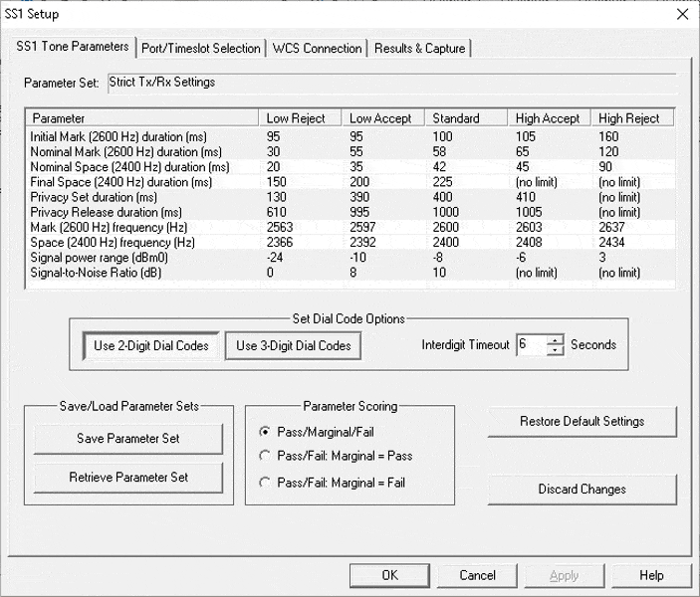Select Nominal Mark (2600 Hz) duration row
Screen dimensions: 700x597
pos(350,151)
